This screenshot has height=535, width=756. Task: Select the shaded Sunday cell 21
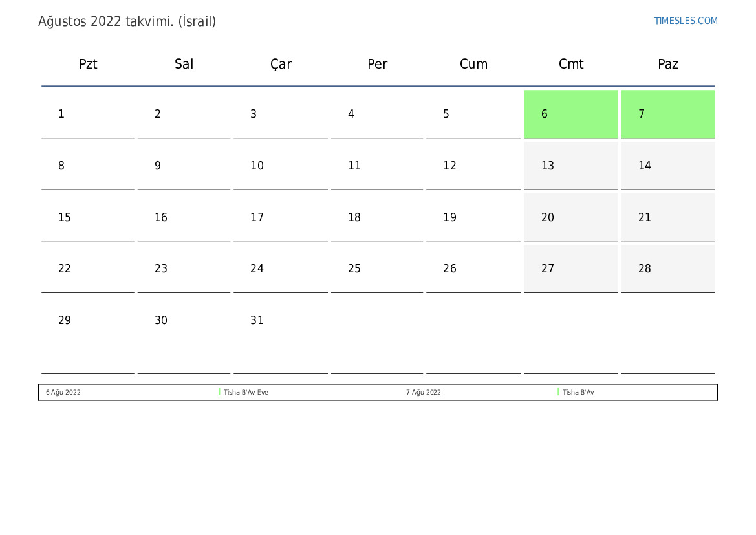coord(668,217)
